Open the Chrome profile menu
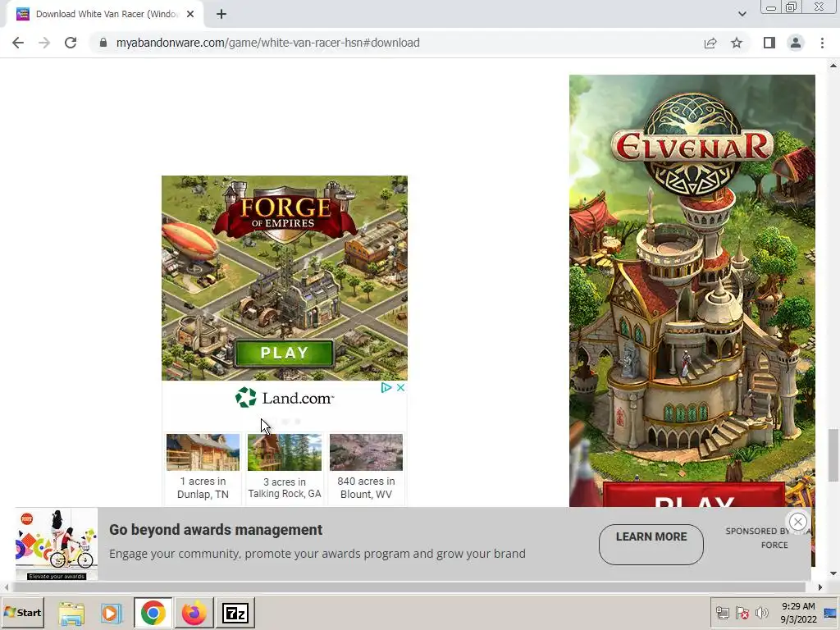840x630 pixels. click(x=796, y=43)
